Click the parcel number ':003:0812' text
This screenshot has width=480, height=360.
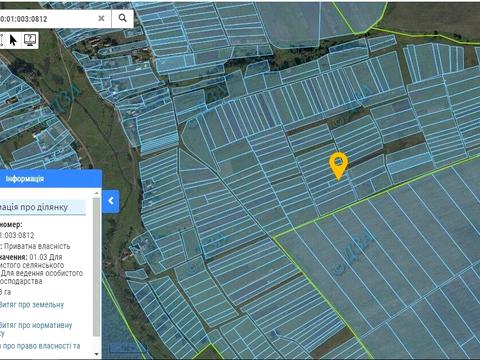coord(18,235)
